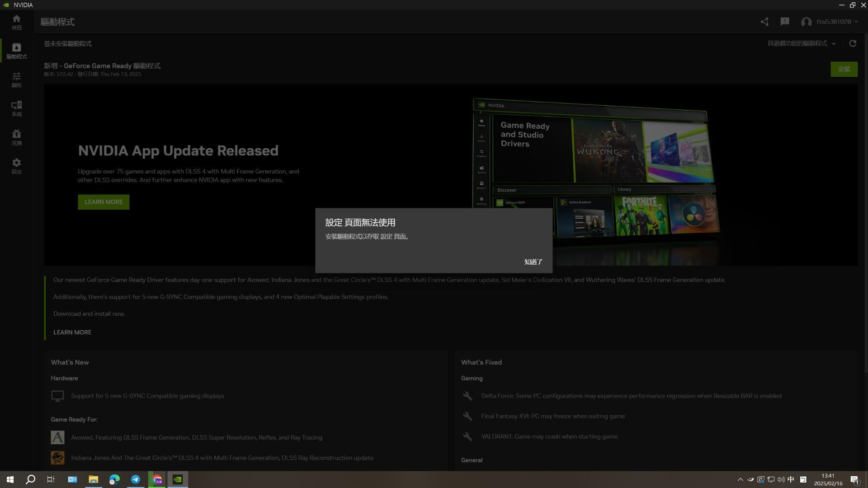The image size is (868, 488).
Task: Open the 系統 (System) sidebar page
Action: pos(17,108)
